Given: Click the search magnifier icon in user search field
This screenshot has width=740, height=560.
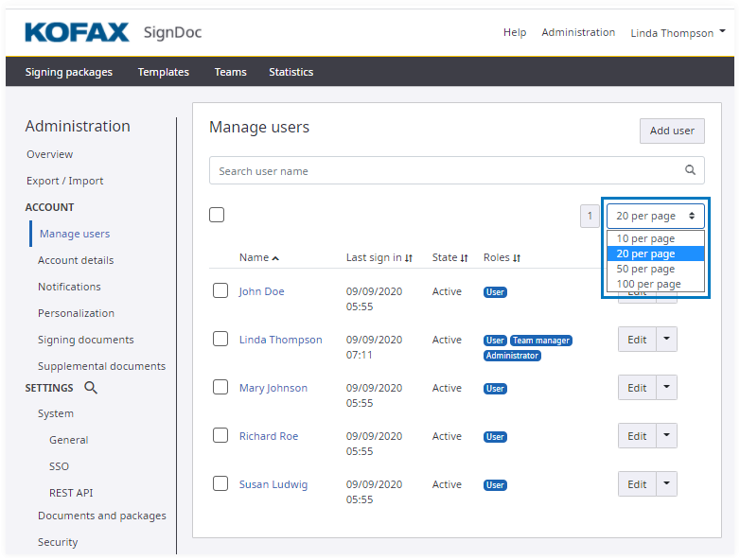Looking at the screenshot, I should [690, 171].
